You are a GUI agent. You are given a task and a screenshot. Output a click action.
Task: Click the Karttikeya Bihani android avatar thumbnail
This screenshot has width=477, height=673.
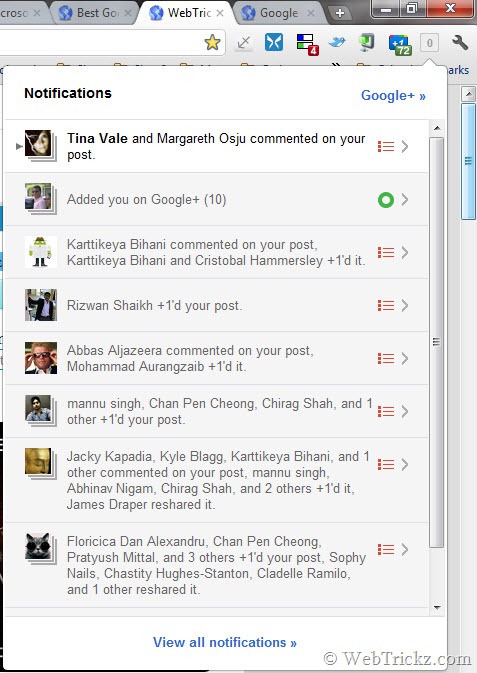tap(41, 252)
